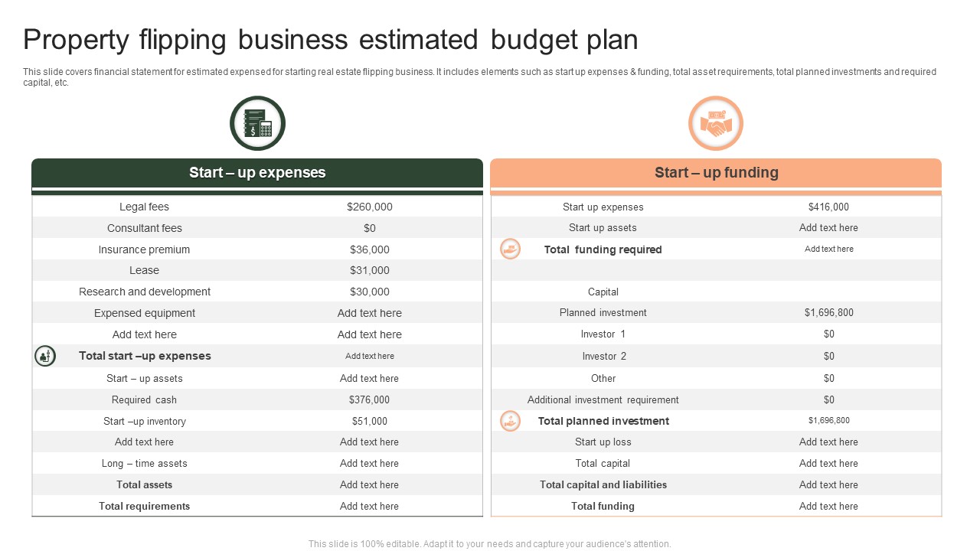This screenshot has width=980, height=551.
Task: Click the $1,696,800 value beside Planned investment
Action: tap(828, 312)
